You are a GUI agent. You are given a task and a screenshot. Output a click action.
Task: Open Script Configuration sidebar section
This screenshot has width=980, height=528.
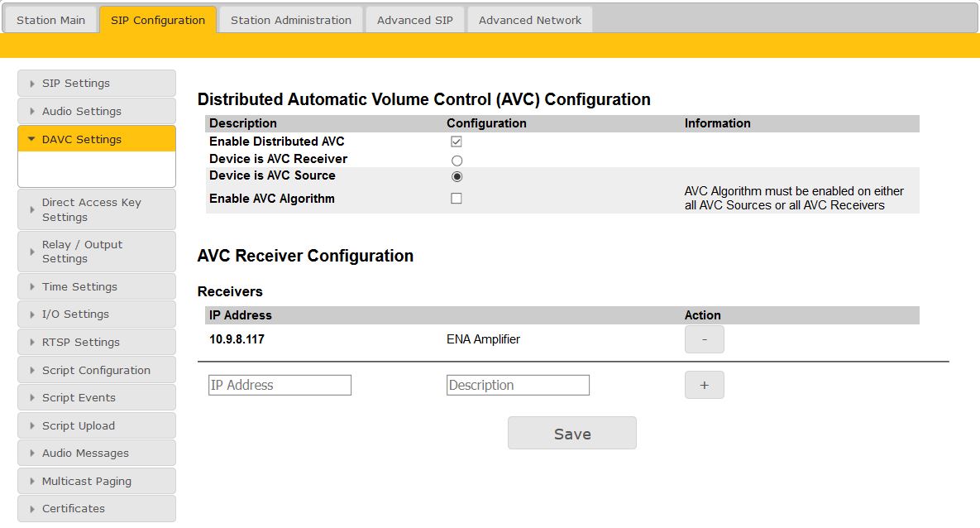pyautogui.click(x=96, y=370)
